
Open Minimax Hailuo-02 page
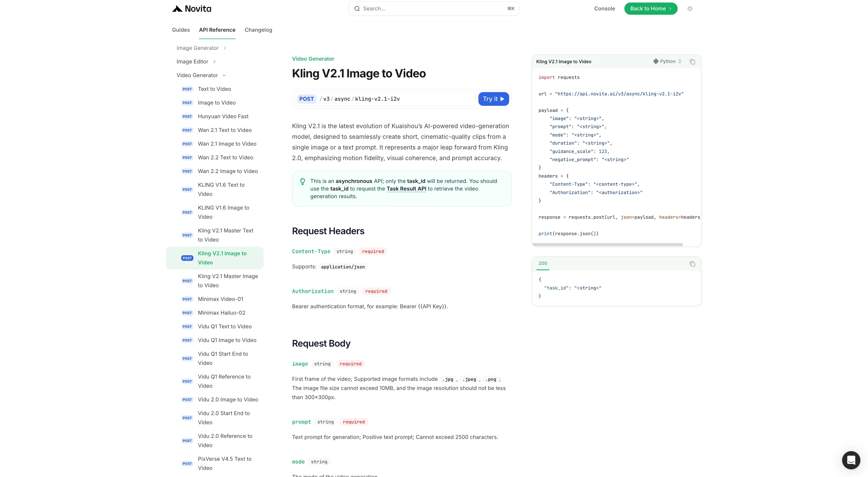click(214, 313)
